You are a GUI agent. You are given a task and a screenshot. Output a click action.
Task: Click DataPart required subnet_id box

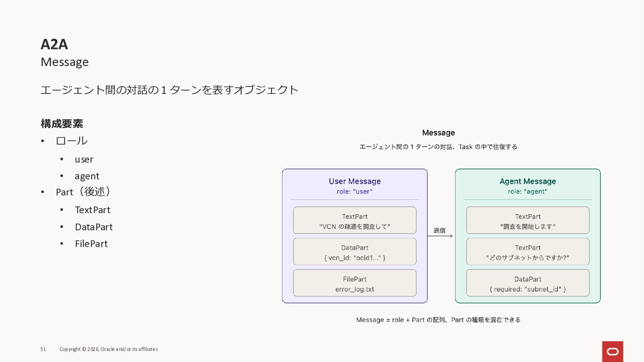coord(528,283)
